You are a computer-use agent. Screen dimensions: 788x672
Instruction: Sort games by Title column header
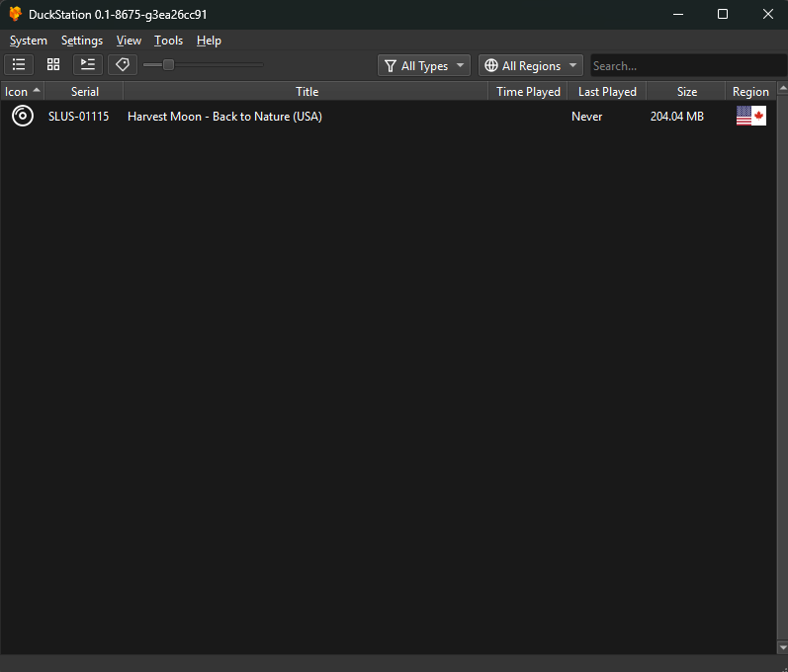click(306, 92)
